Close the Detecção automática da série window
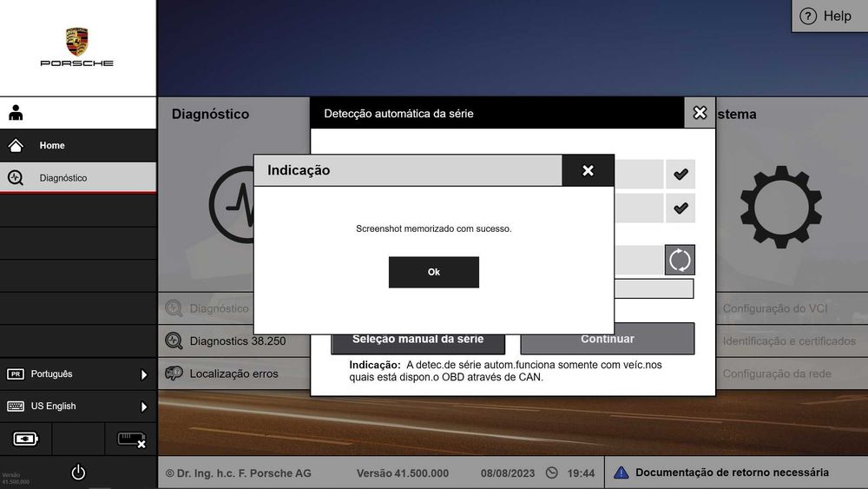 tap(700, 113)
